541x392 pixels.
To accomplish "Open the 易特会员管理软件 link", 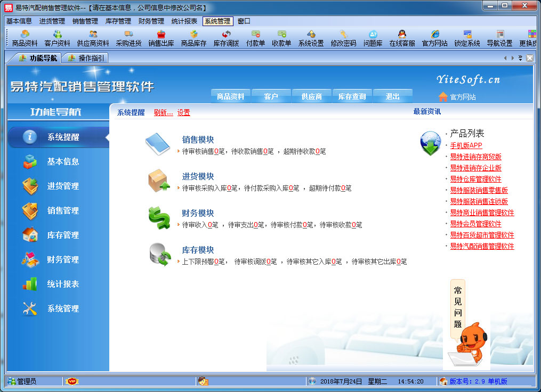I will pos(476,224).
